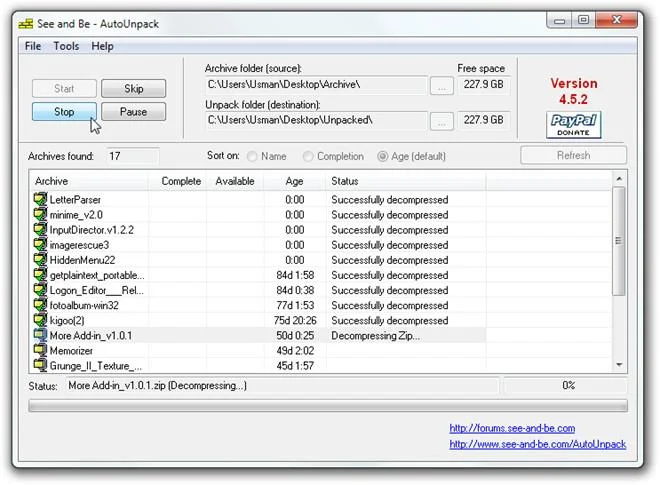Click the kigoo(2) archive icon
This screenshot has width=660, height=485.
[40, 320]
